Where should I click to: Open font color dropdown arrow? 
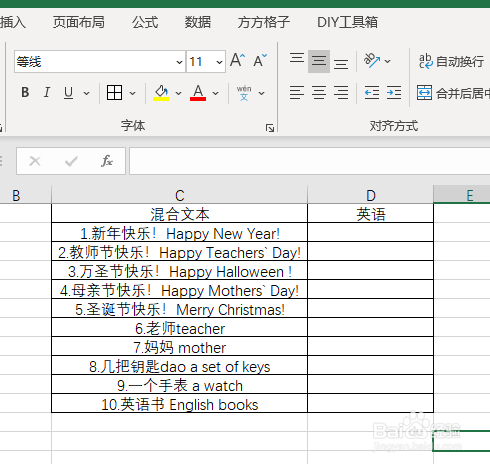[x=215, y=93]
